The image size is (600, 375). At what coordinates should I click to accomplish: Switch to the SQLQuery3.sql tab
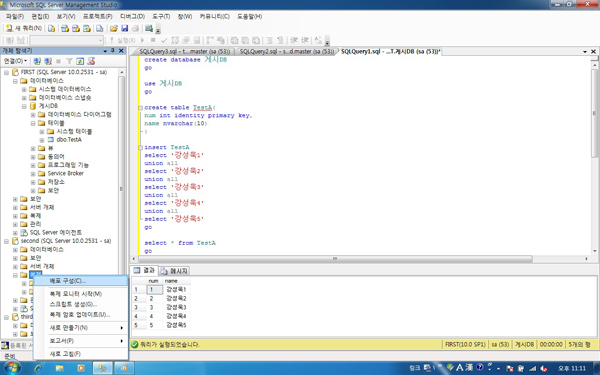click(184, 51)
